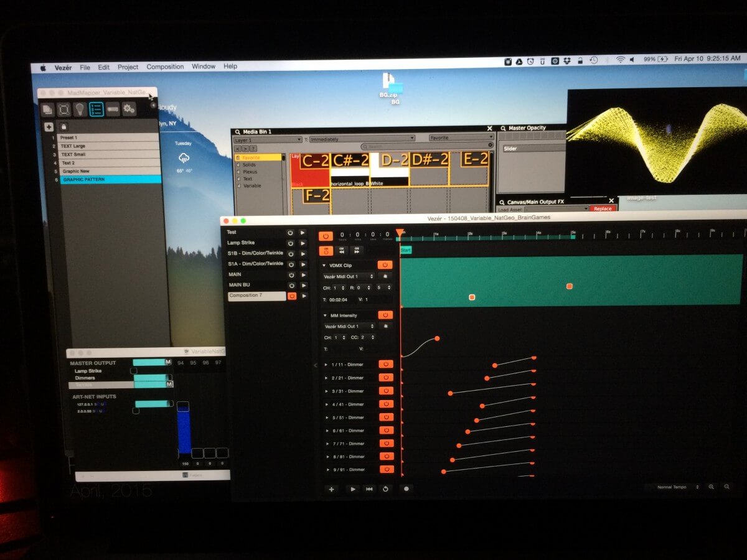
Task: Click the back arrow button in Media Bin
Action: tap(238, 148)
